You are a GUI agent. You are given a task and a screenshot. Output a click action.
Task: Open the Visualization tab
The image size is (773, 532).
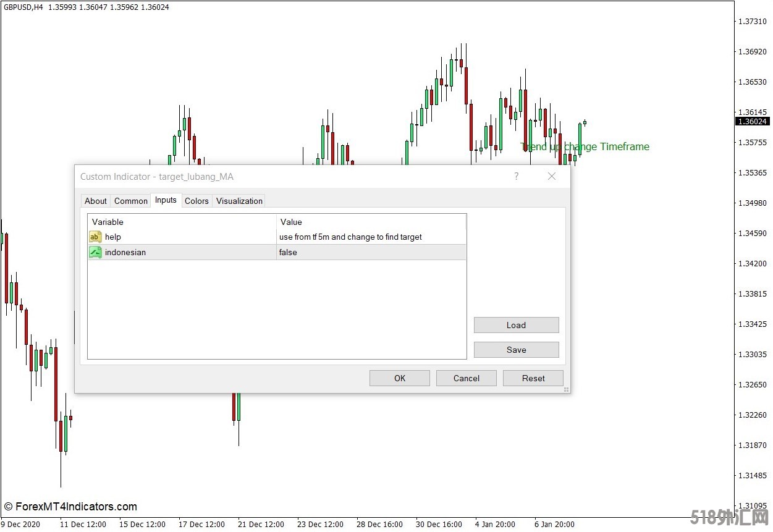point(239,201)
